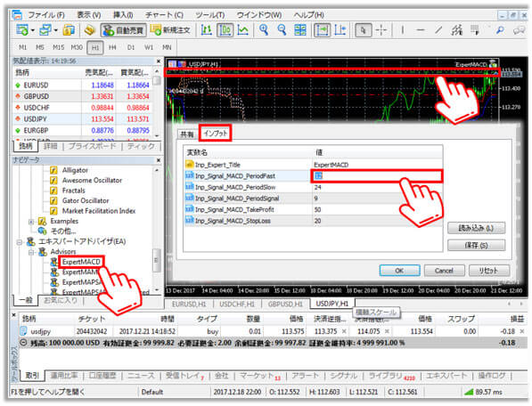Viewport: 532px width, 406px height.
Task: Confirm the dialog with OK button
Action: [399, 271]
